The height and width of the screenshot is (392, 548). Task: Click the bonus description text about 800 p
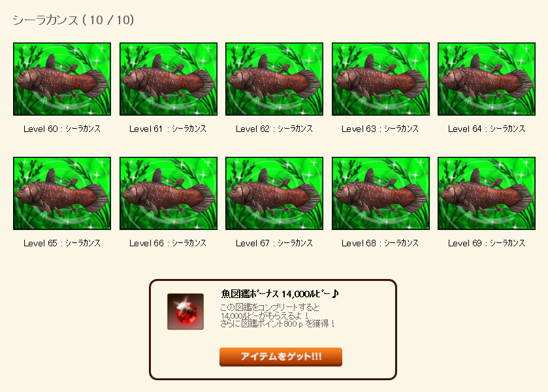[278, 324]
